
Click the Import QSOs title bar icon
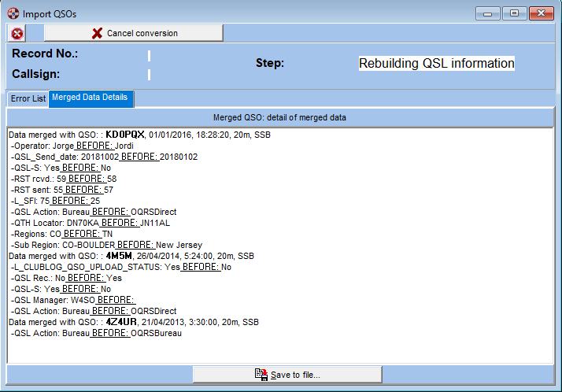[12, 13]
